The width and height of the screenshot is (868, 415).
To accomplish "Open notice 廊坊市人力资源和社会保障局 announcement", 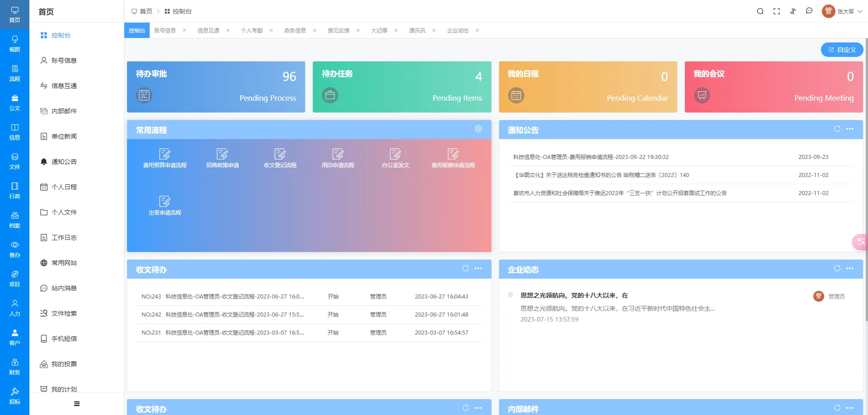I will point(619,193).
